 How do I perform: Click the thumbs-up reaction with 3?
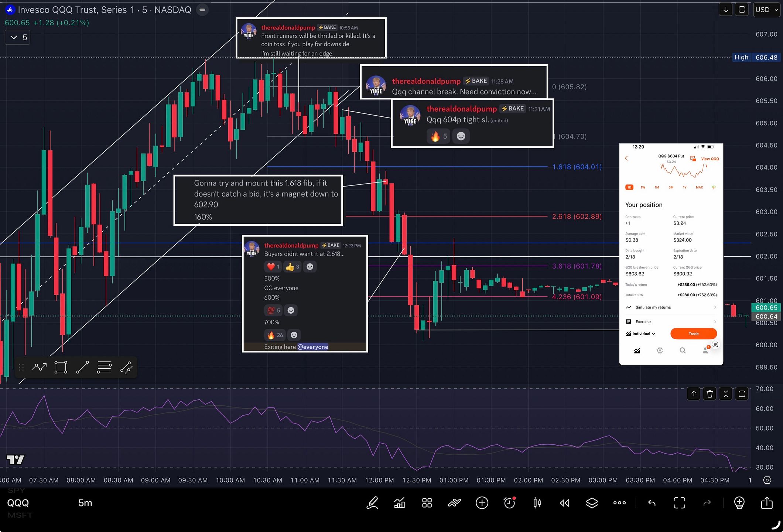click(292, 267)
